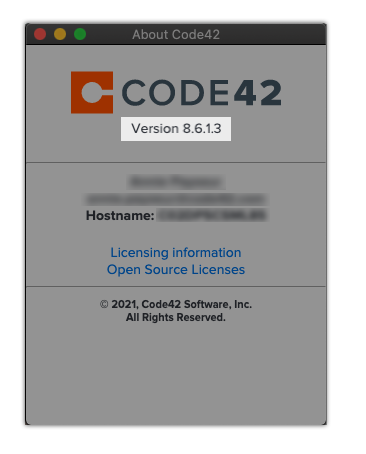Click the All Rights Reserved text
Viewport: 366px width, 454px height.
(176, 317)
